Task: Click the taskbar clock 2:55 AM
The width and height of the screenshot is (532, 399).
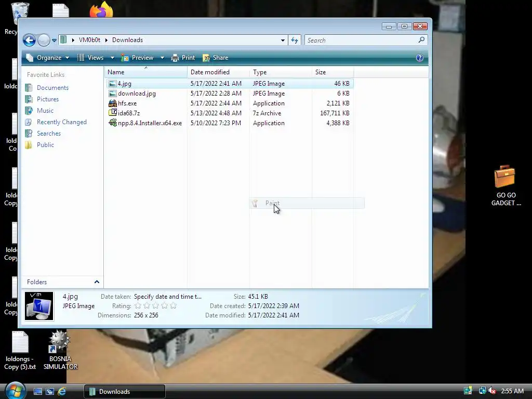Action: 512,391
